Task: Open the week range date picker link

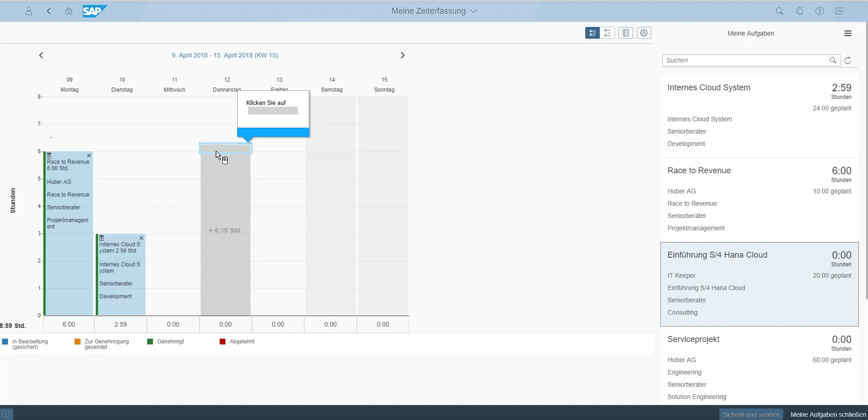Action: pyautogui.click(x=225, y=55)
